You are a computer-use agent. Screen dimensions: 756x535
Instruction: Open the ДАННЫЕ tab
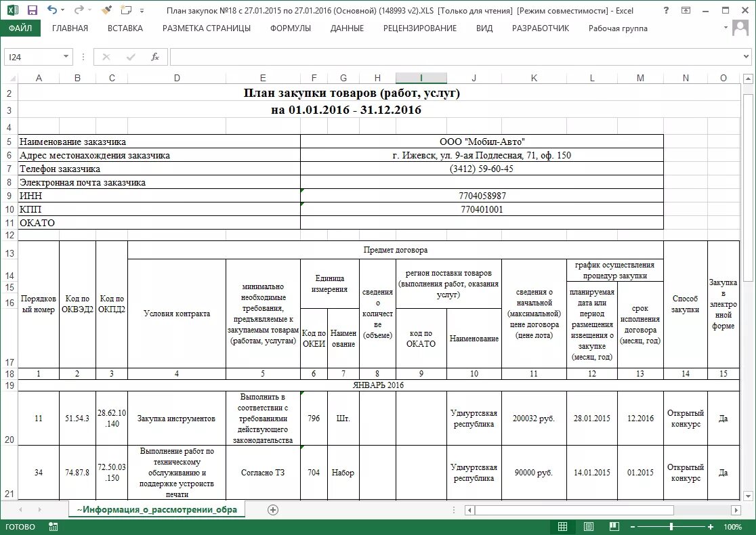(347, 28)
